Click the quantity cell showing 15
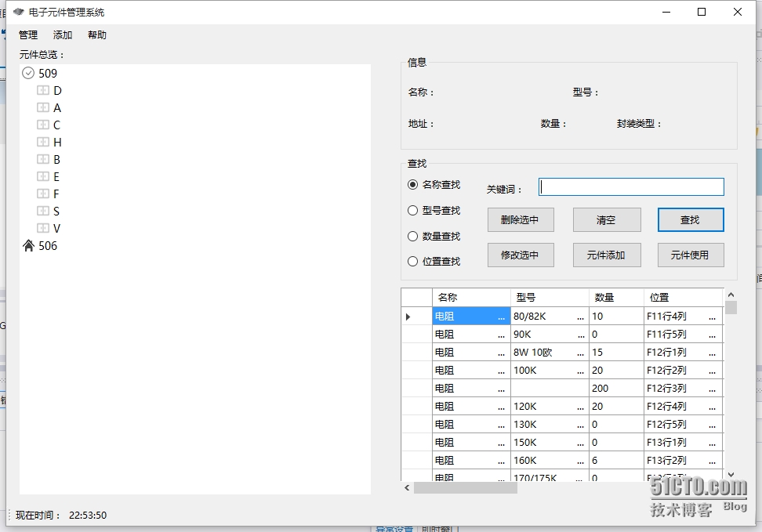This screenshot has width=762, height=532. (616, 353)
